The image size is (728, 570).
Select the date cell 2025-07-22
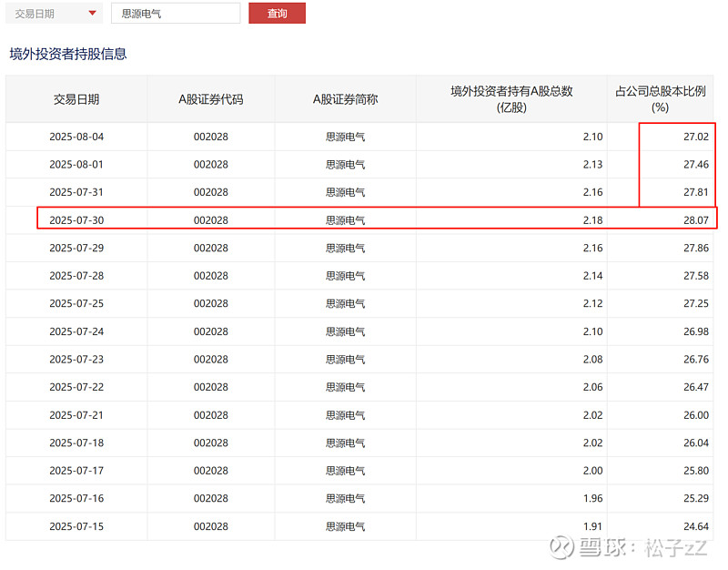point(76,387)
